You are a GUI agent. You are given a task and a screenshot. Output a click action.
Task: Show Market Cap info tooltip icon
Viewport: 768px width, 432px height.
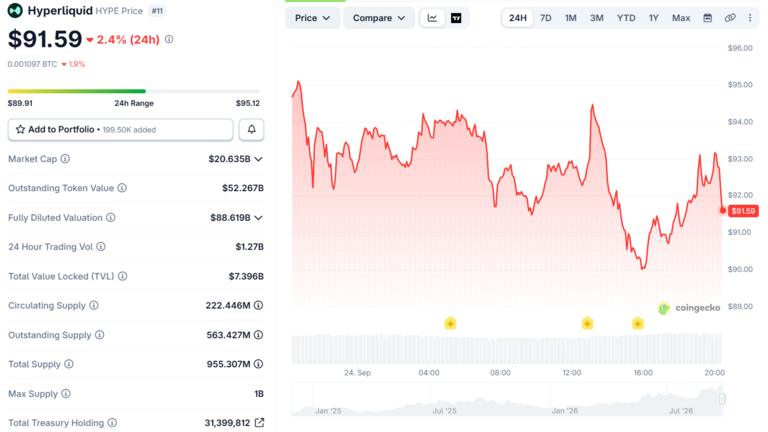click(65, 159)
